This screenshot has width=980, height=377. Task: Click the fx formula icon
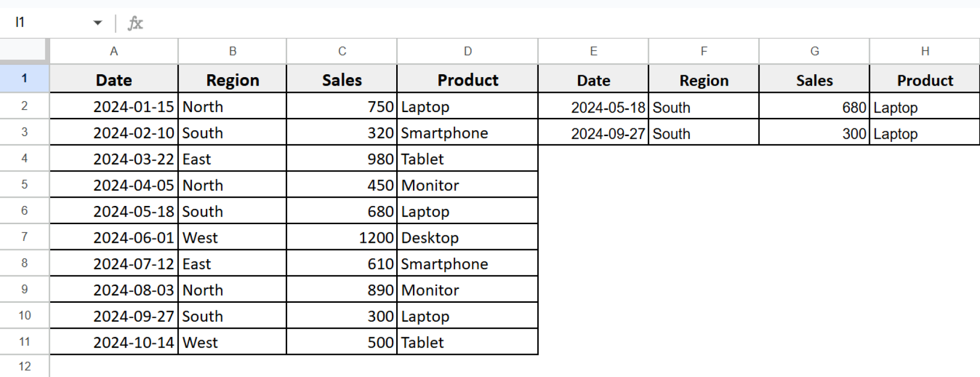(x=135, y=22)
